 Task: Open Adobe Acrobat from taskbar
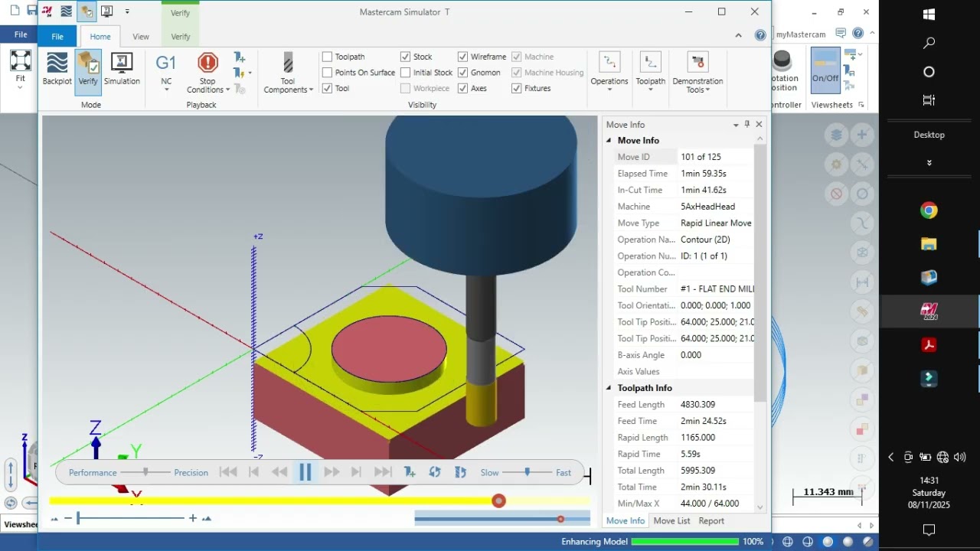(929, 344)
